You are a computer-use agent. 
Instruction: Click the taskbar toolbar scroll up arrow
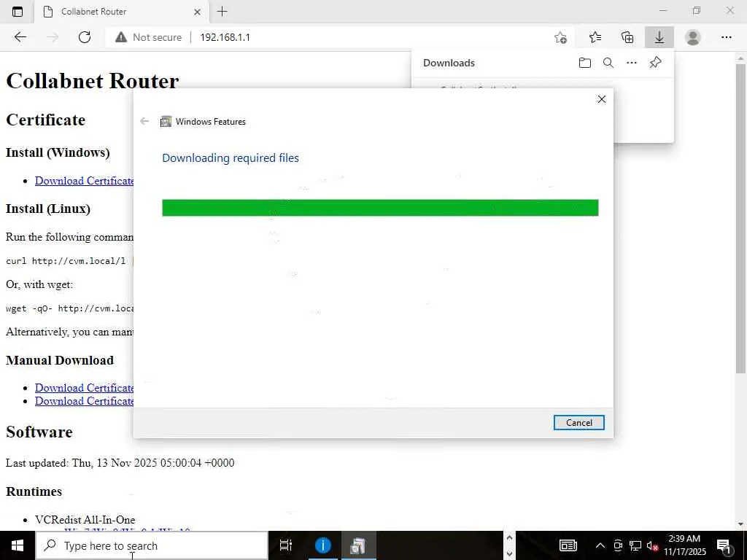(509, 538)
